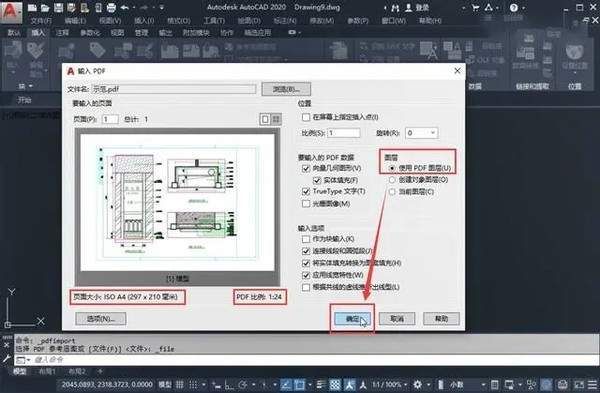This screenshot has width=600, height=393.
Task: Uncheck 应用线宽特性(W) checkbox
Action: pos(305,275)
